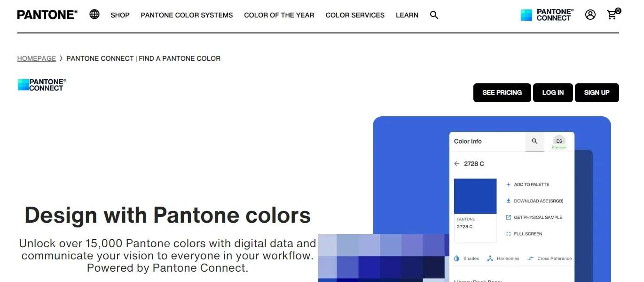Click the SEE PRICING button
Viewport: 644px width, 282px height.
(x=502, y=93)
